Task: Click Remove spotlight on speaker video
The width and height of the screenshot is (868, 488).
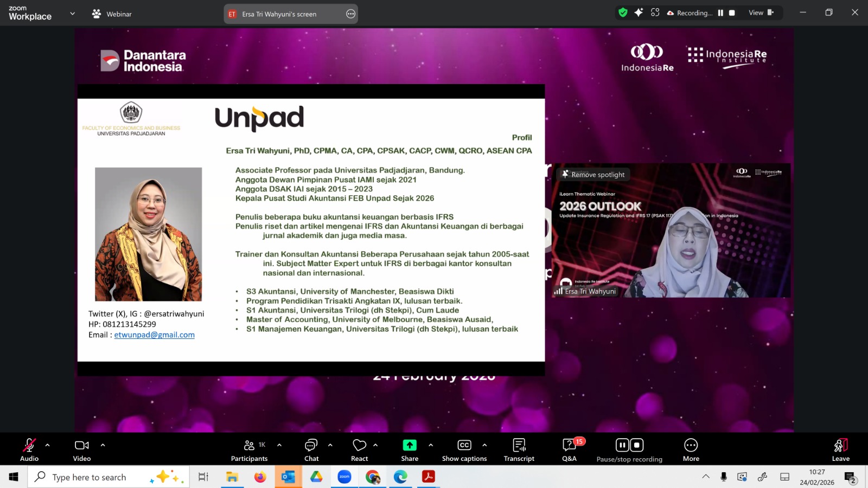Action: tap(593, 175)
